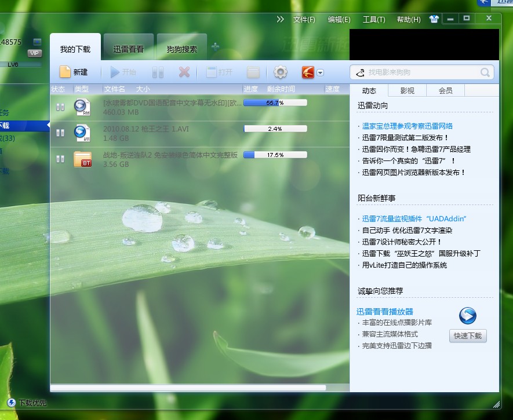
Task: Open the 工具(T) menu
Action: pos(374,20)
